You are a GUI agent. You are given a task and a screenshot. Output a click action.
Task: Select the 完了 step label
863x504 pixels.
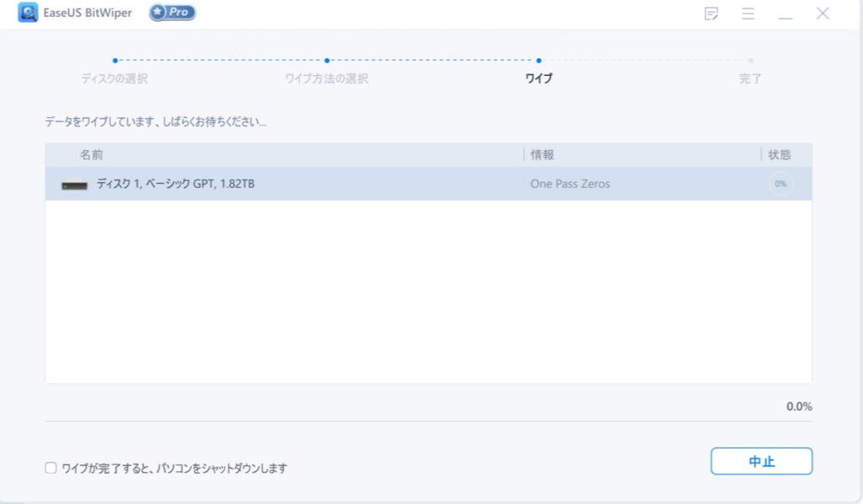click(x=750, y=79)
